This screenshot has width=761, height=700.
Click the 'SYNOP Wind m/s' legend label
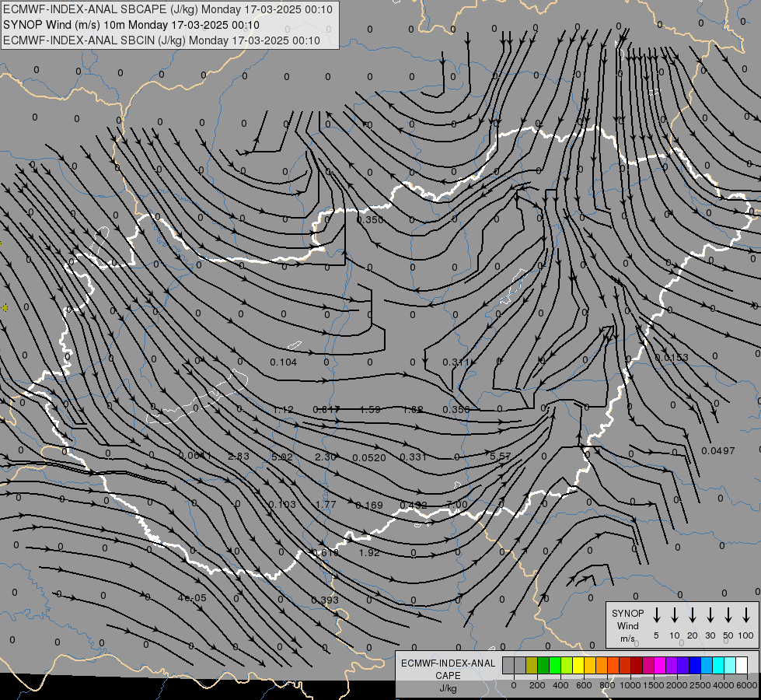627,625
